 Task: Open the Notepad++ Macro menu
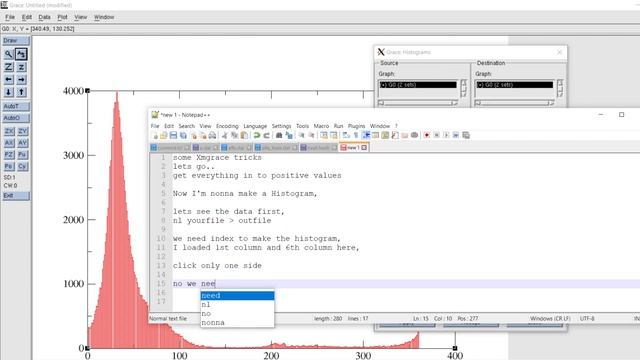321,126
